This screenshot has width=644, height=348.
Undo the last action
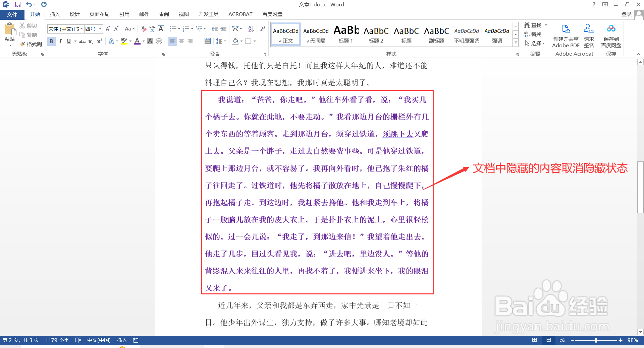29,4
